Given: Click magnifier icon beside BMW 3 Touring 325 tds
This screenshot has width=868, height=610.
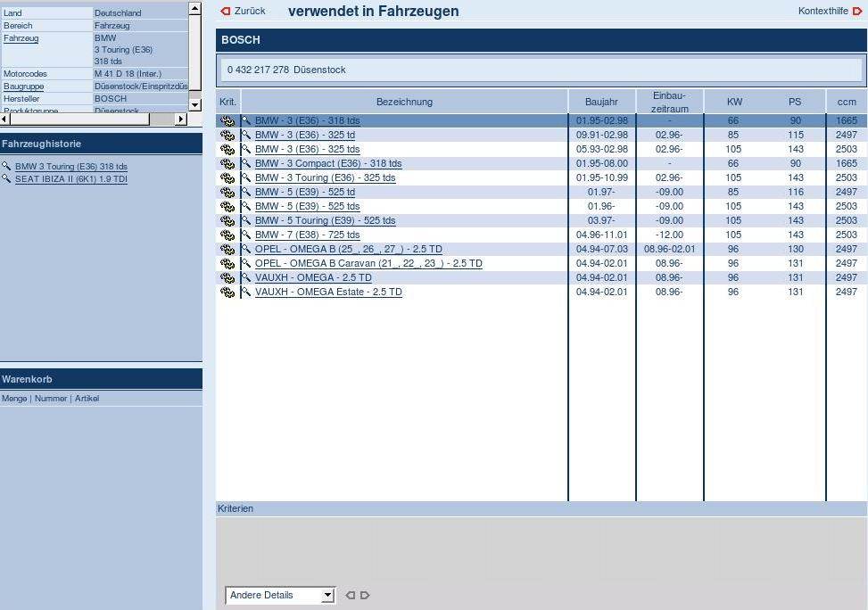Looking at the screenshot, I should pos(246,177).
